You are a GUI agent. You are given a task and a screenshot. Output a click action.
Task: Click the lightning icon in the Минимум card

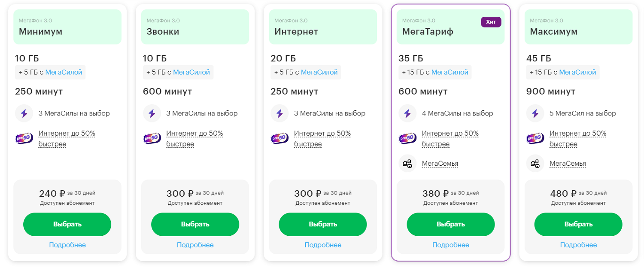(24, 113)
